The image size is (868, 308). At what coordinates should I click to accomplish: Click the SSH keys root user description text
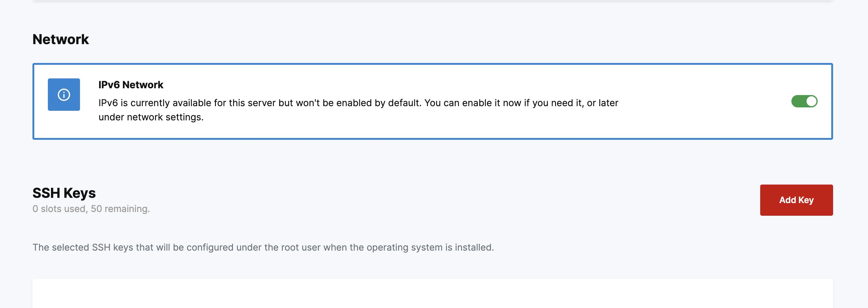pos(263,248)
